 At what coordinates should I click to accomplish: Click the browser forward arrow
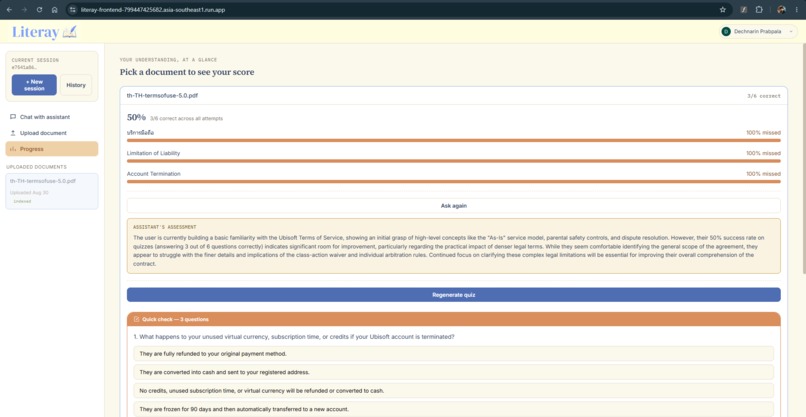click(x=24, y=10)
